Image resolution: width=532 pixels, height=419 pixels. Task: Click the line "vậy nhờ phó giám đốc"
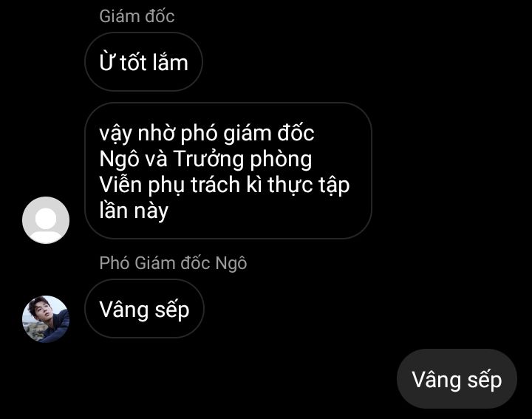point(207,133)
